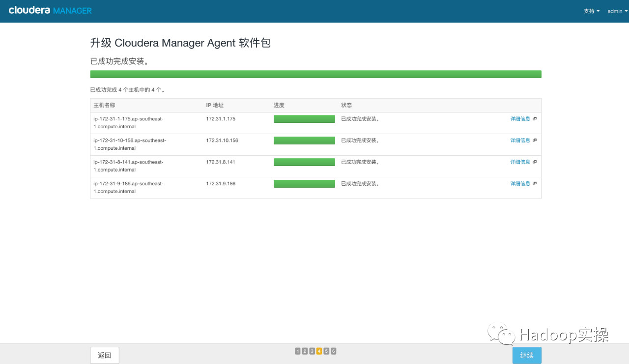Image resolution: width=629 pixels, height=364 pixels.
Task: Open the 支持 dropdown menu
Action: coord(591,11)
